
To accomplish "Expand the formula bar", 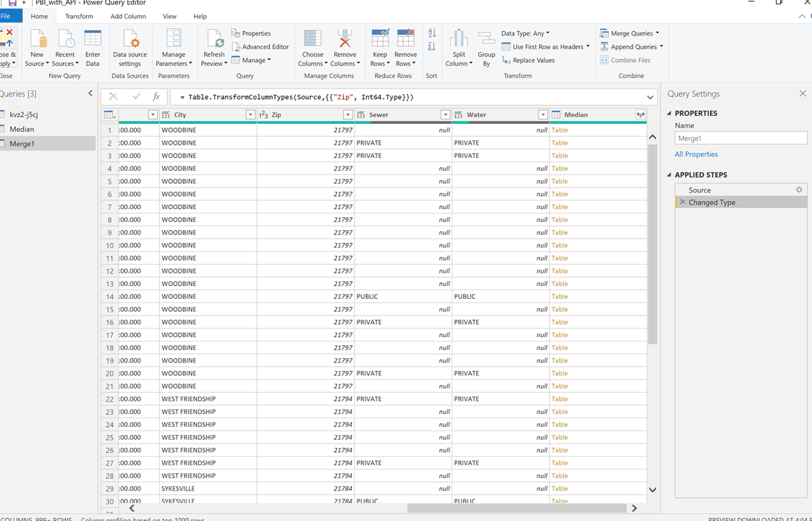I will pos(650,97).
